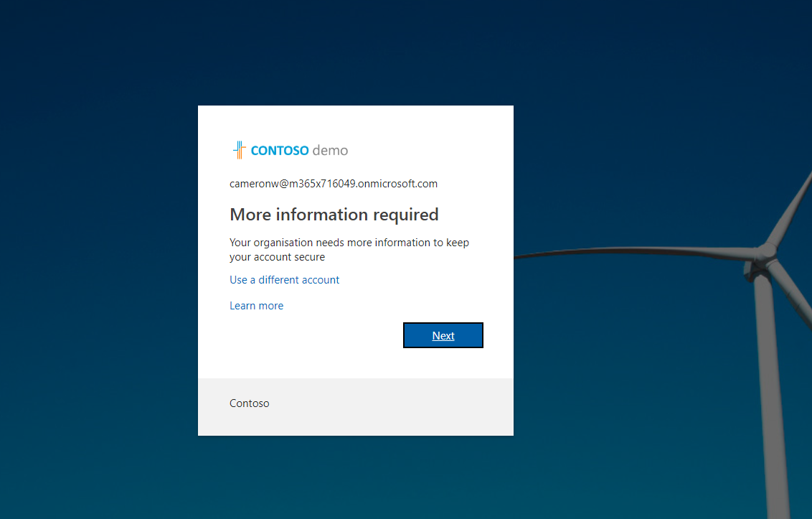Click the Contoso demo logo
This screenshot has height=519, width=812.
[291, 150]
